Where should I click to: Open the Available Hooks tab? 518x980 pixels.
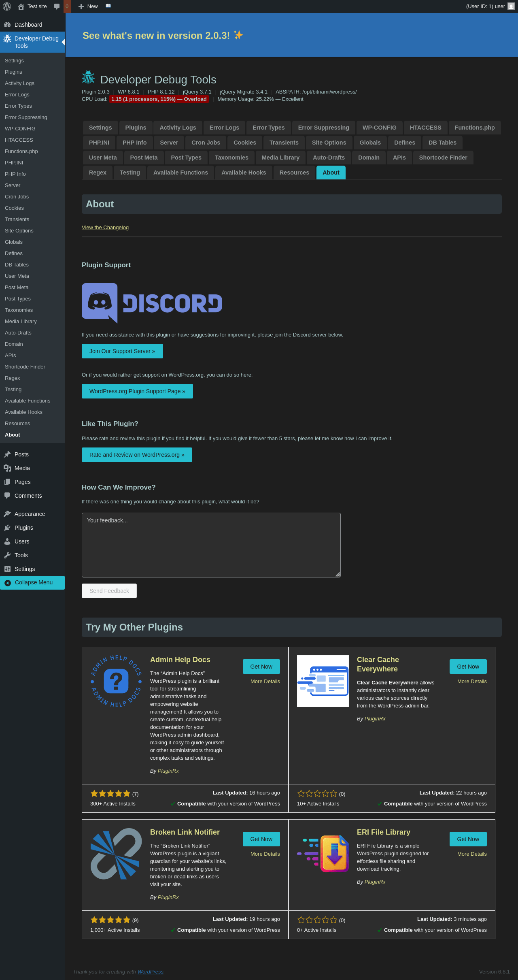click(x=244, y=173)
